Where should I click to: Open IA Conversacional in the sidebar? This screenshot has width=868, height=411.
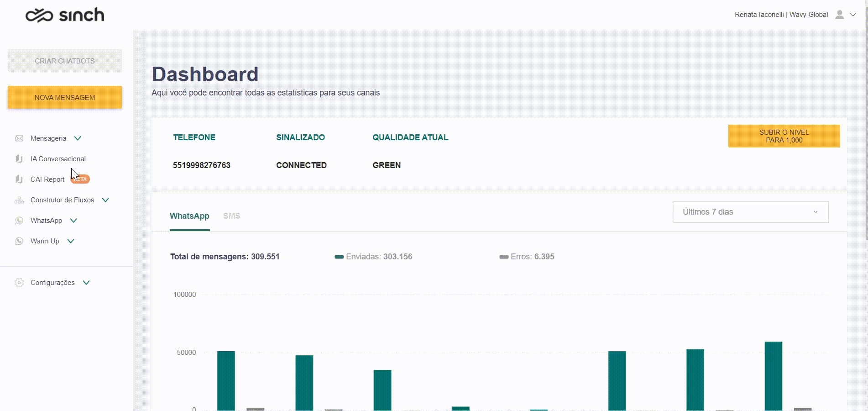click(58, 159)
